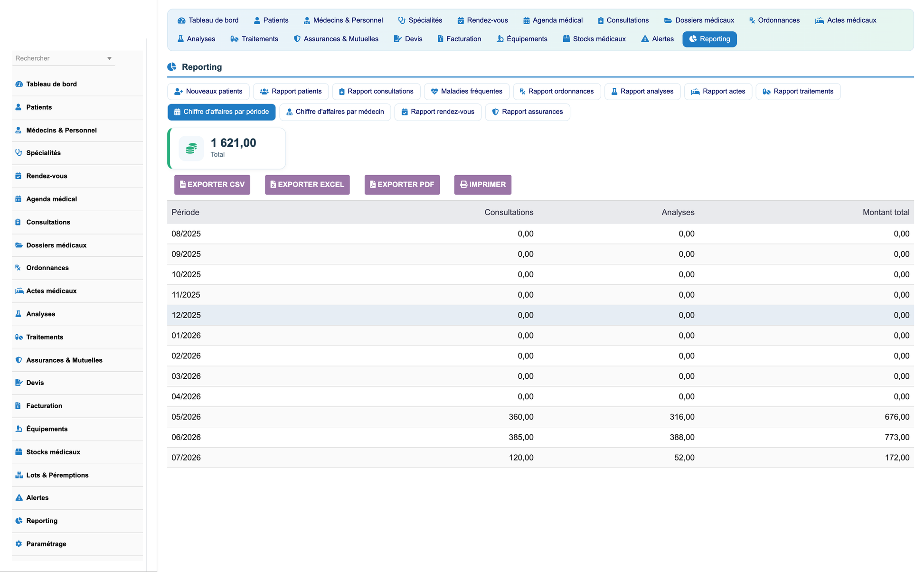This screenshot has height=572, width=924.
Task: Click the 316,00 analyses value
Action: (682, 417)
